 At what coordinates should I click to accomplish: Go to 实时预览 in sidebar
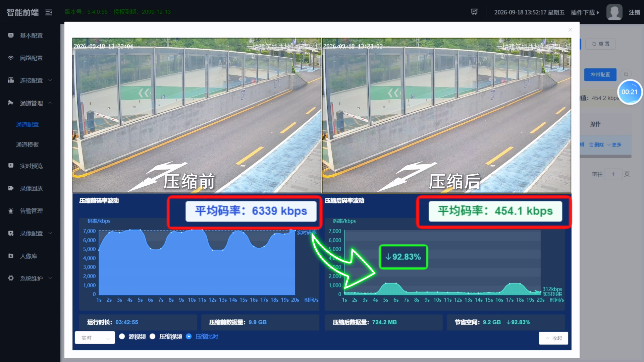click(x=31, y=166)
